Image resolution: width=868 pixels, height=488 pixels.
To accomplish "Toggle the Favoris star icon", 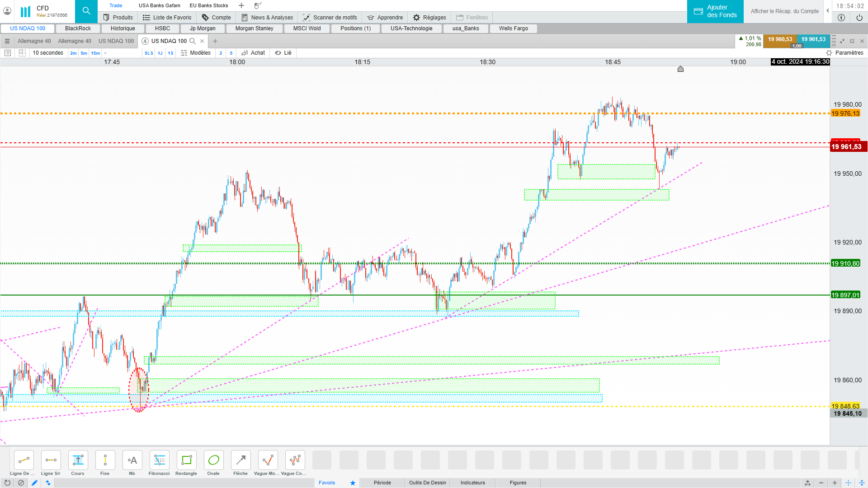I will (x=353, y=483).
